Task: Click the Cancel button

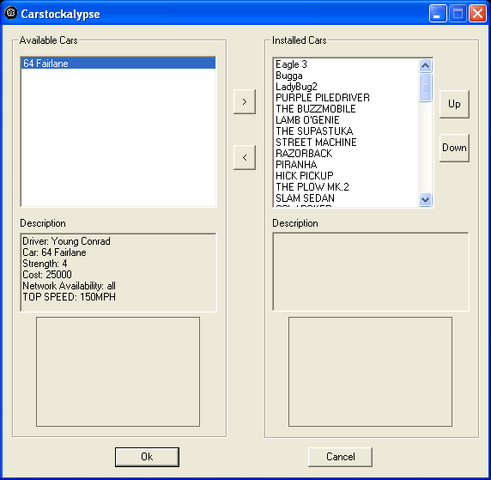Action: tap(340, 457)
